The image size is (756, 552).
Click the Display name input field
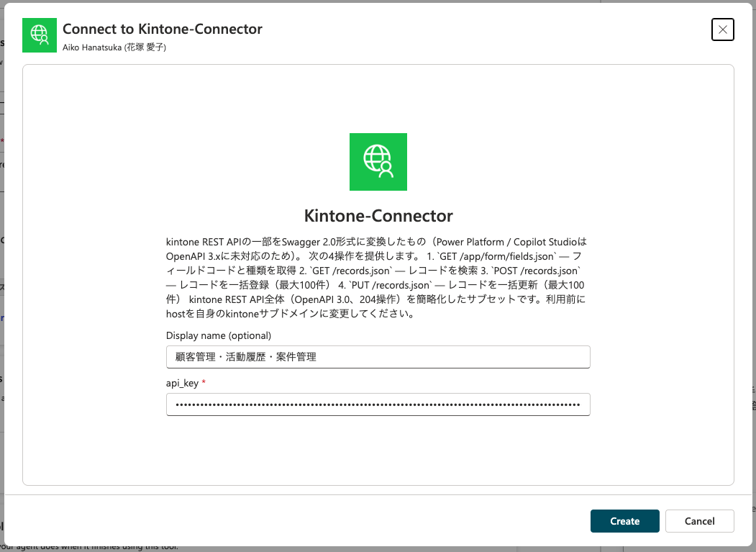point(378,357)
